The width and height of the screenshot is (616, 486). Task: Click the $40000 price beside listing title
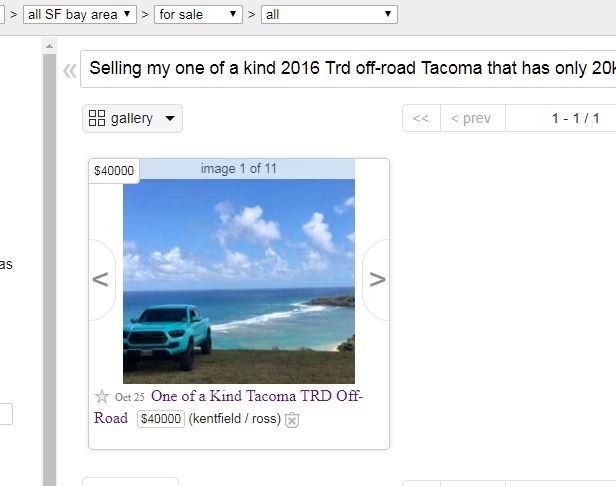(161, 419)
